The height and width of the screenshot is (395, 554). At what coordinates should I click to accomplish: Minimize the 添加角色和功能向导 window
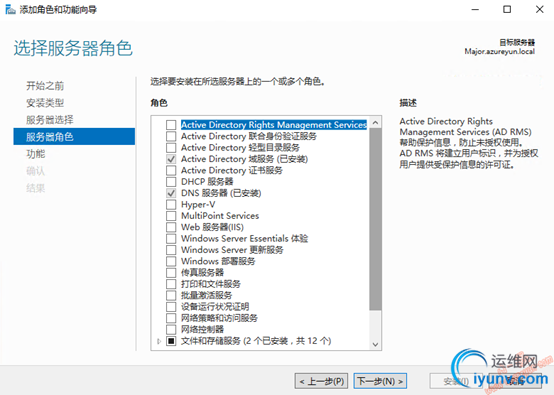click(475, 10)
